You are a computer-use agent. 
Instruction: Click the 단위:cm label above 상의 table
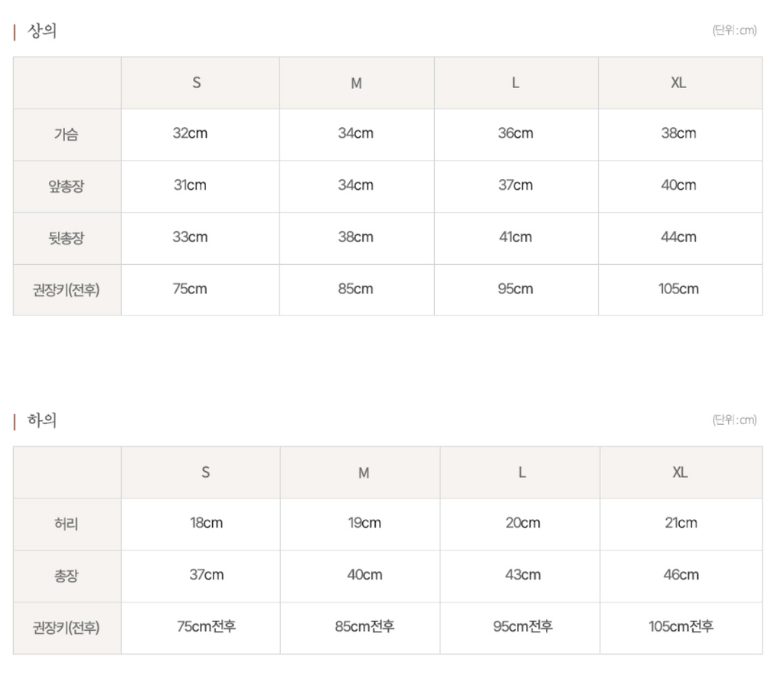[733, 31]
